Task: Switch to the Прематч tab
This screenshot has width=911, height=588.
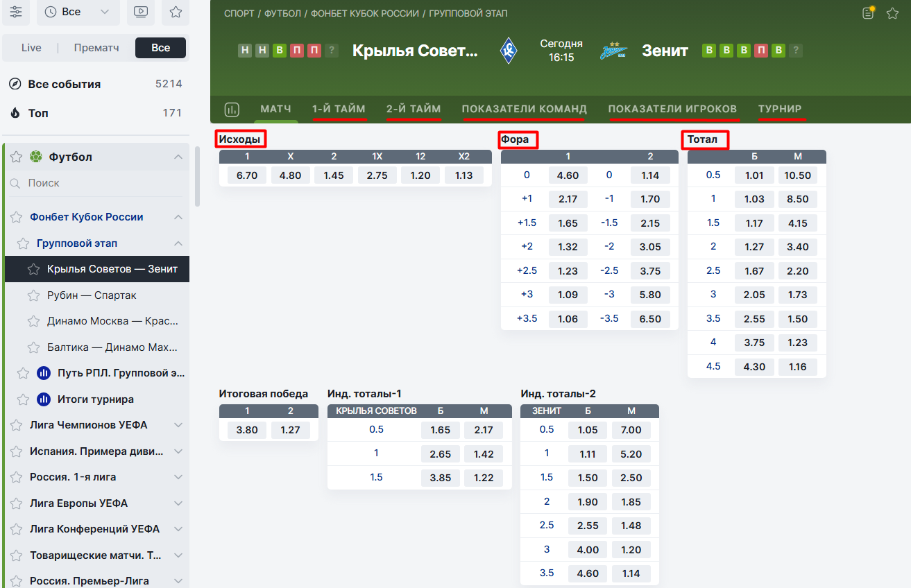Action: pos(96,48)
